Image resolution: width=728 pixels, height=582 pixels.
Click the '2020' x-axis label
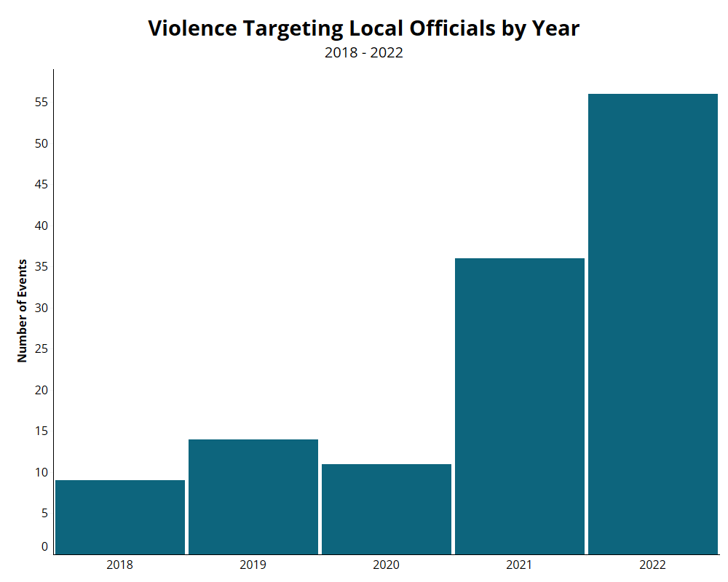387,565
